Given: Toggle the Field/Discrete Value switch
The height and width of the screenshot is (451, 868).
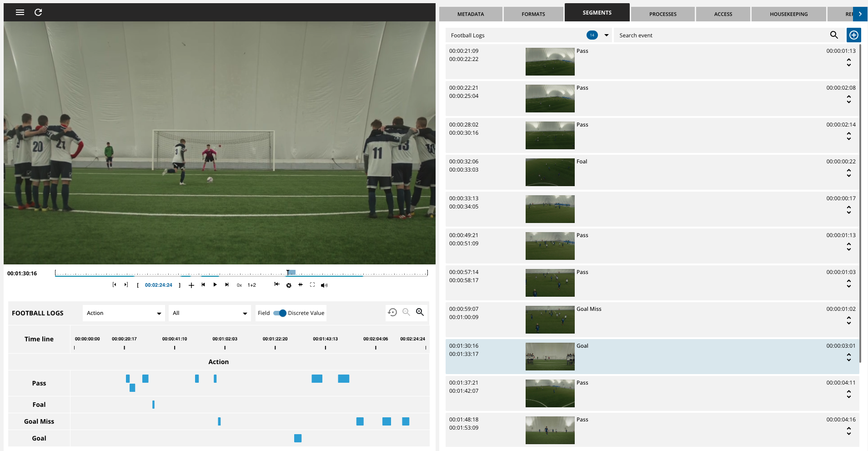Looking at the screenshot, I should click(x=280, y=313).
